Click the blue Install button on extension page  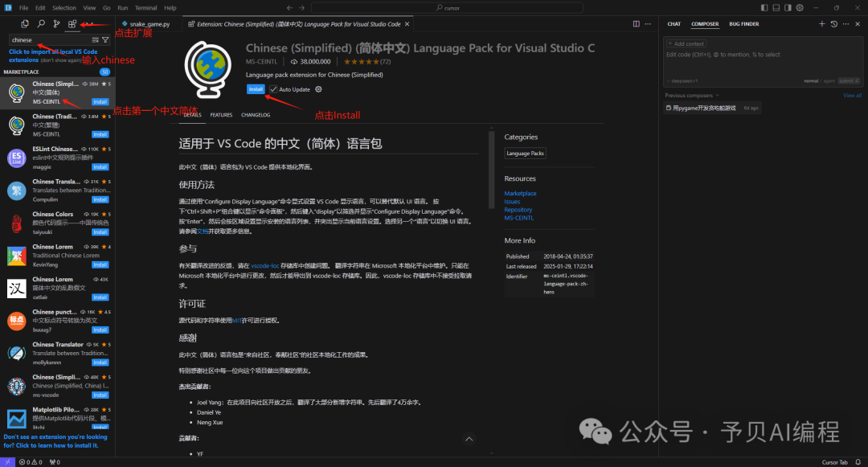(256, 89)
